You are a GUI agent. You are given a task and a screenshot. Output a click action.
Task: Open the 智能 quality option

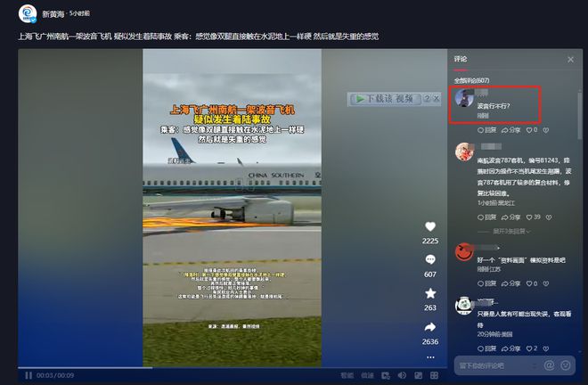coord(347,375)
